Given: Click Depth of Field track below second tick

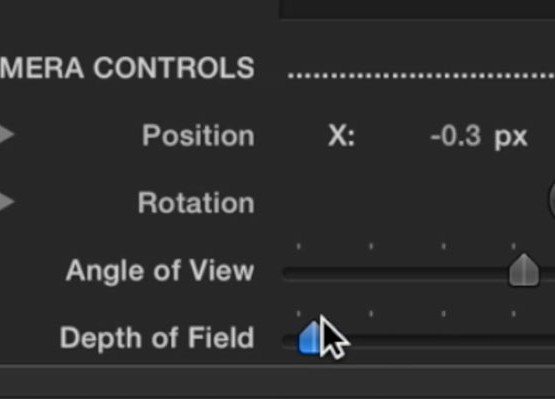Looking at the screenshot, I should pos(371,341).
